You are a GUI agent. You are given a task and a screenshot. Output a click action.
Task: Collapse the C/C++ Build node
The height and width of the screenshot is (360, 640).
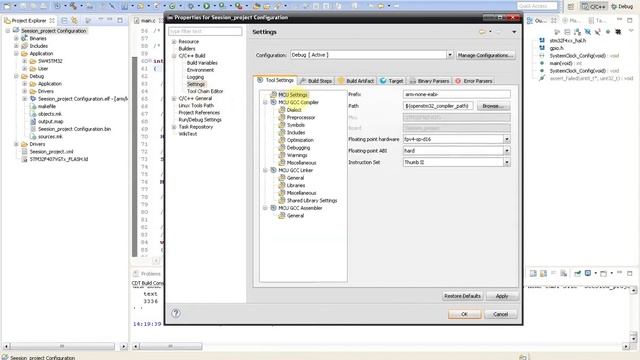point(174,56)
